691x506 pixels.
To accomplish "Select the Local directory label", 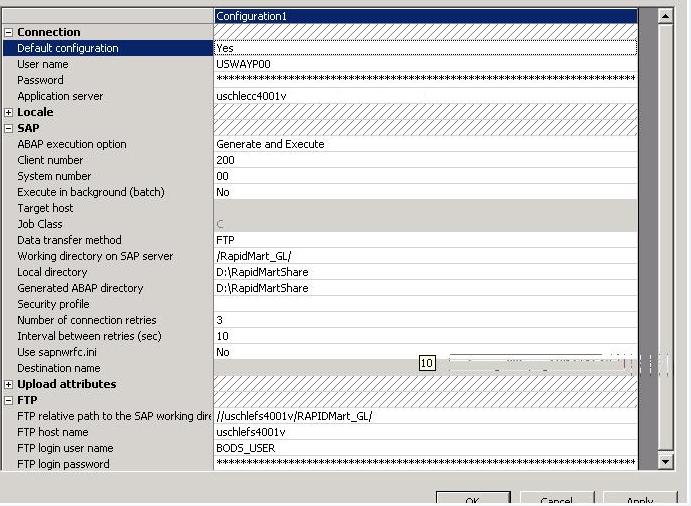I will click(x=52, y=272).
